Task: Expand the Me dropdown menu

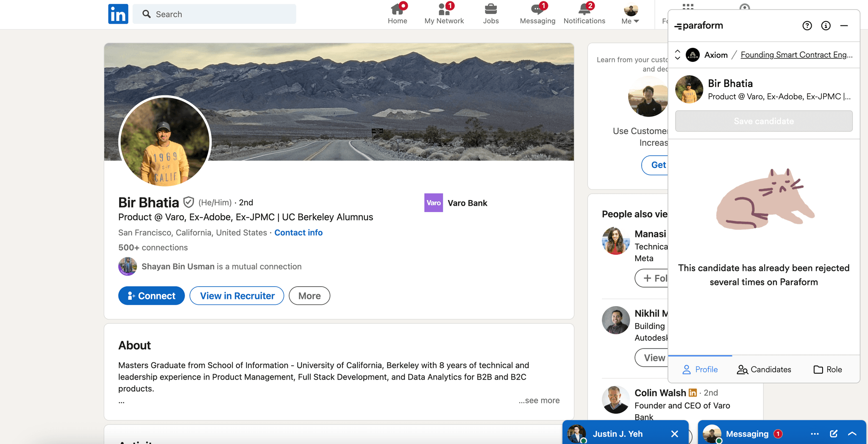Action: coord(630,14)
